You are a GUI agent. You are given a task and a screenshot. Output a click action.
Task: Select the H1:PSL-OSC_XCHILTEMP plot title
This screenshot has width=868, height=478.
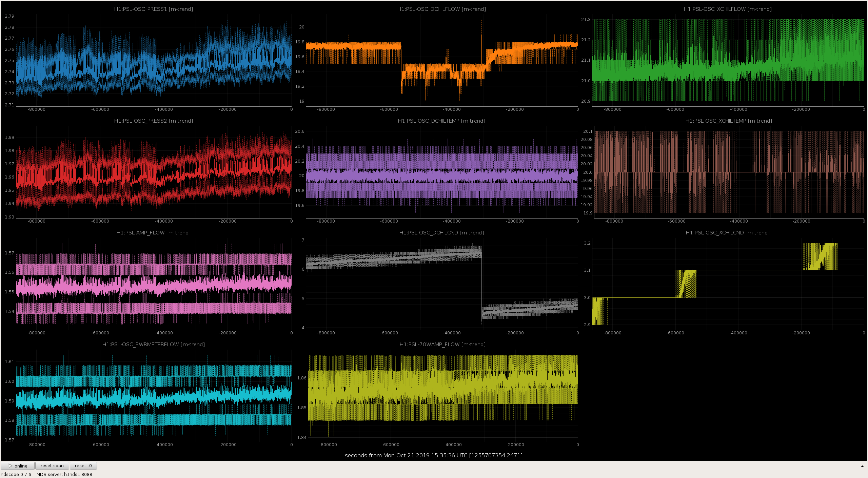(x=729, y=121)
